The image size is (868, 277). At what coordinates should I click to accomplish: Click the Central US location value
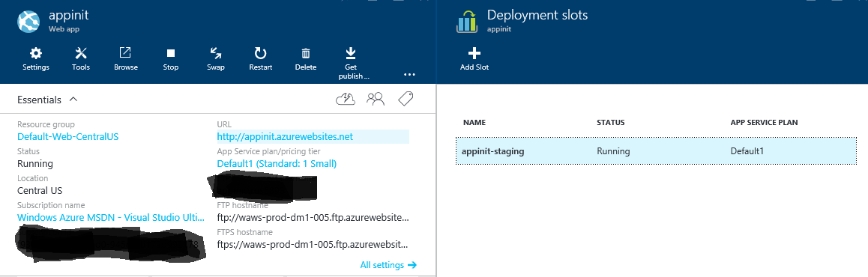coord(40,191)
